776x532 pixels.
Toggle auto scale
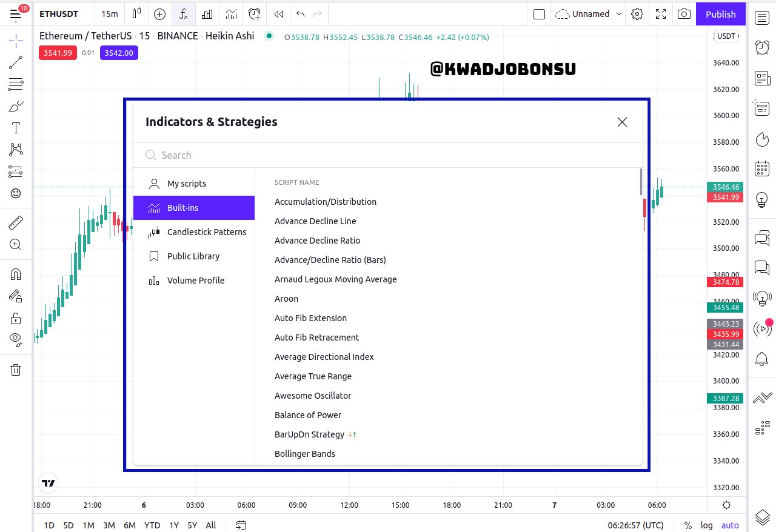(x=730, y=525)
